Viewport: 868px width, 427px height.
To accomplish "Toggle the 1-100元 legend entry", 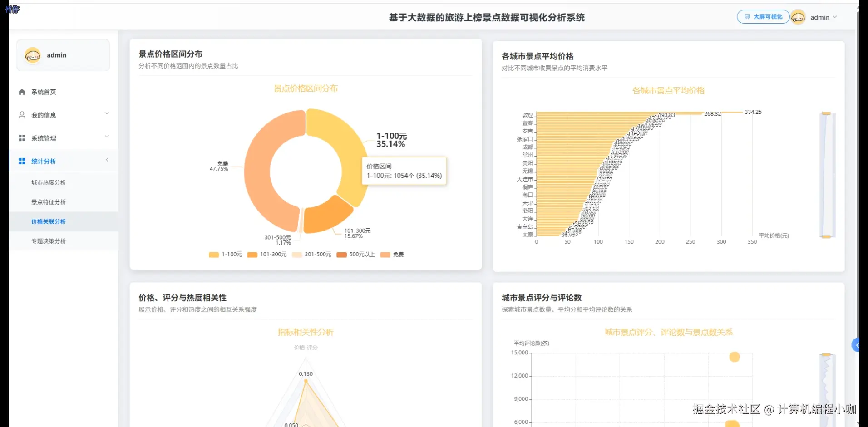I will pyautogui.click(x=225, y=255).
